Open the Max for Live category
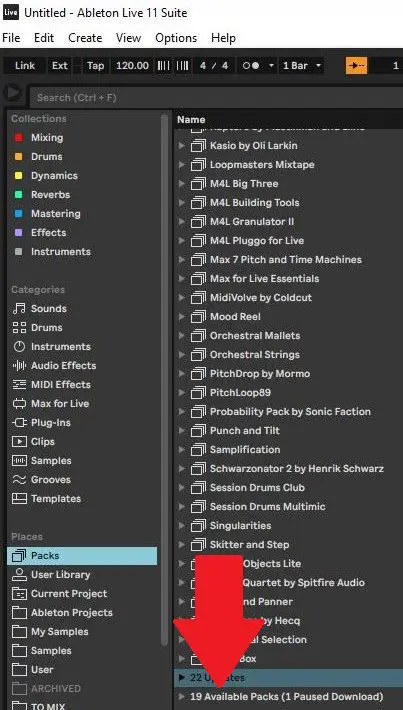 click(x=51, y=403)
